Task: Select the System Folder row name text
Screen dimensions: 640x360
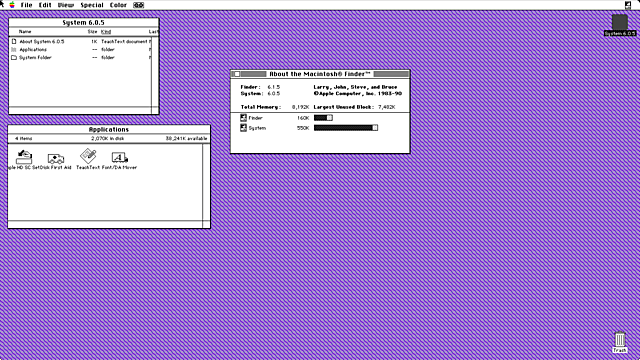Action: click(36, 58)
